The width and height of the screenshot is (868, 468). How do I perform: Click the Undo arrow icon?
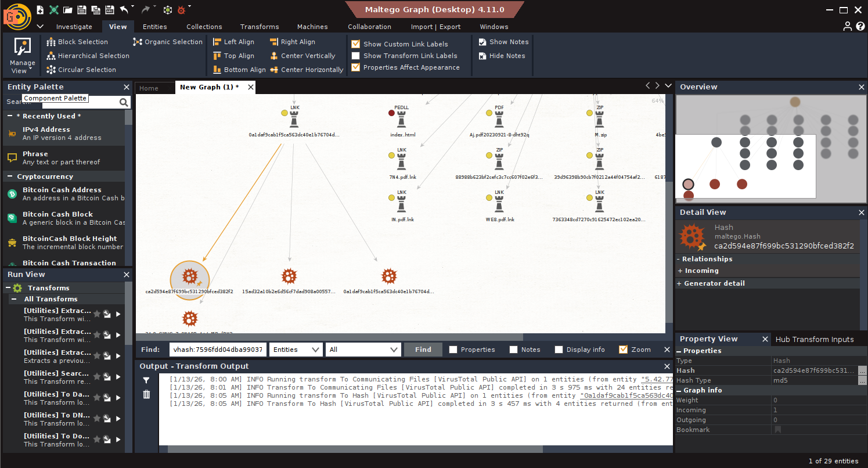click(124, 10)
